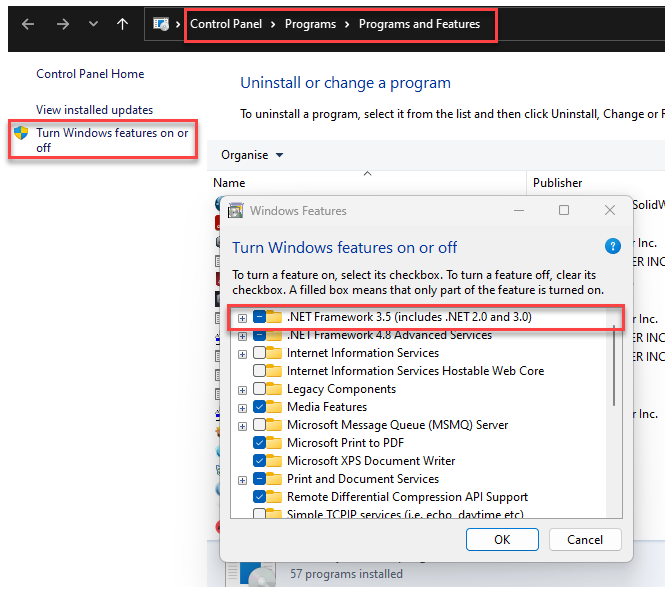This screenshot has height=591, width=672.
Task: Open recent locations chevron dropdown
Action: (x=93, y=24)
